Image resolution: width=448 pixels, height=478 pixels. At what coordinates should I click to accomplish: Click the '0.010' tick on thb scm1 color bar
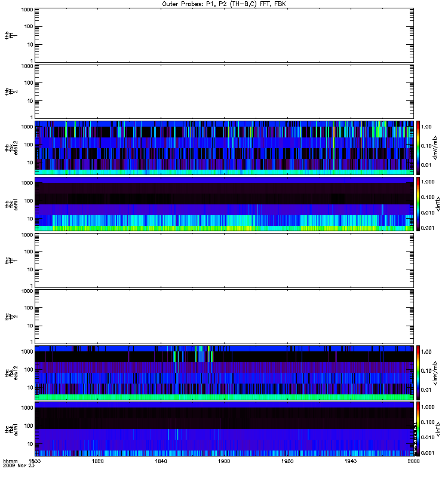[x=428, y=213]
